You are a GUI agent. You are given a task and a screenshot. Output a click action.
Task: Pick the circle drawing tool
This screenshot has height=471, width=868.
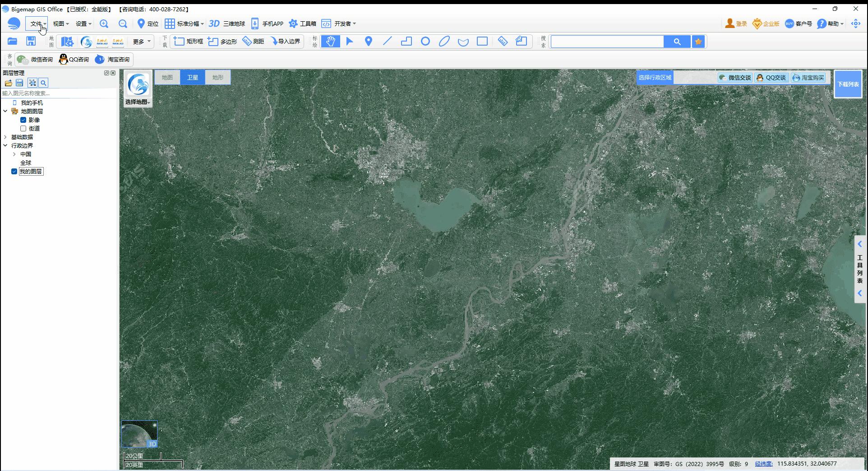click(x=425, y=42)
